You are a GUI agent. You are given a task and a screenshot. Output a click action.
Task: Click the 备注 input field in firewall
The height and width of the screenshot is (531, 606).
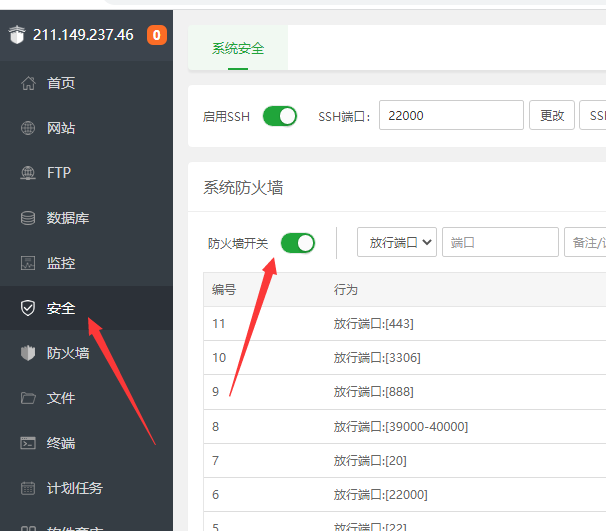coord(585,242)
